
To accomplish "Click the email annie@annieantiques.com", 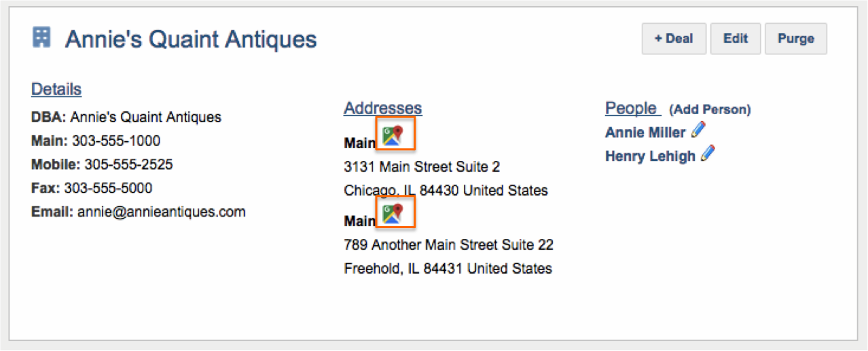I will pyautogui.click(x=161, y=212).
